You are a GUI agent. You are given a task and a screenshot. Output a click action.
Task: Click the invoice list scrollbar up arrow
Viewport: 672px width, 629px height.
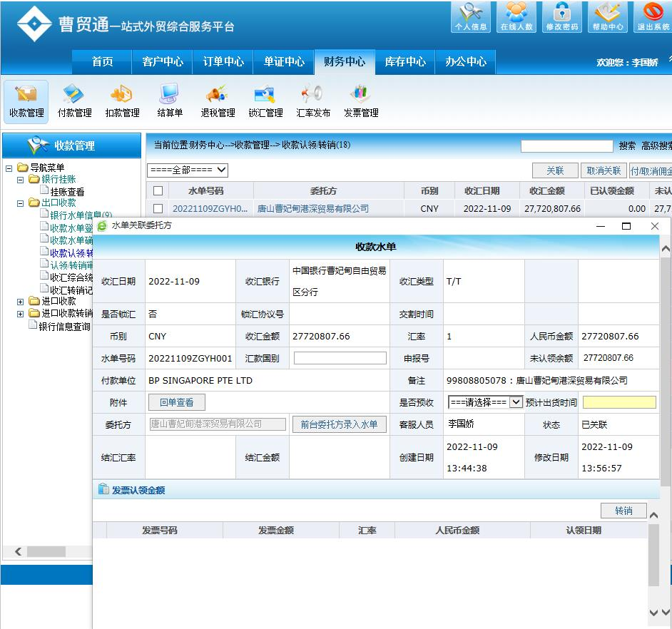[653, 515]
